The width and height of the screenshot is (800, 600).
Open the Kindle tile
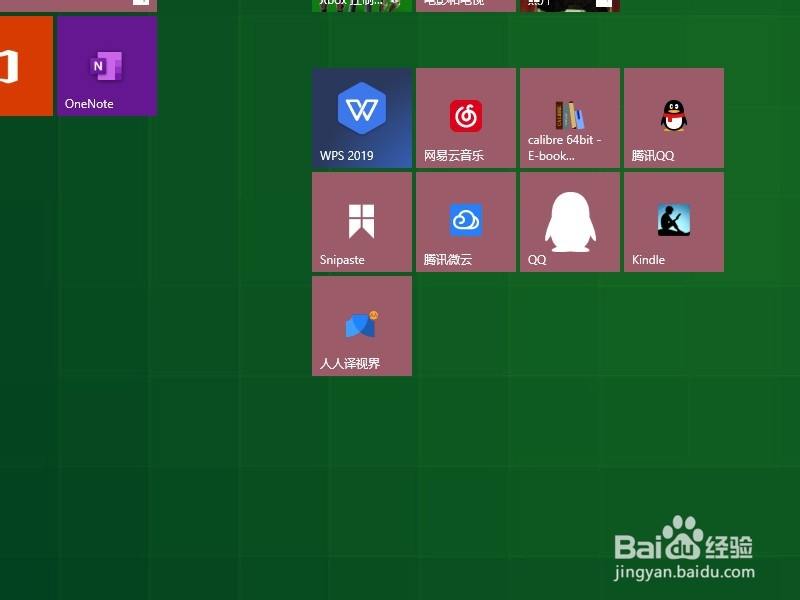point(674,222)
